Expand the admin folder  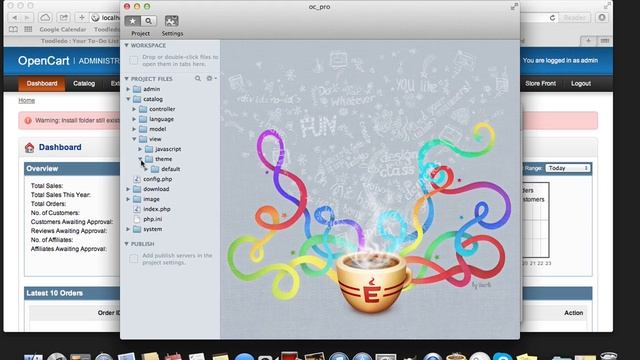(128, 89)
